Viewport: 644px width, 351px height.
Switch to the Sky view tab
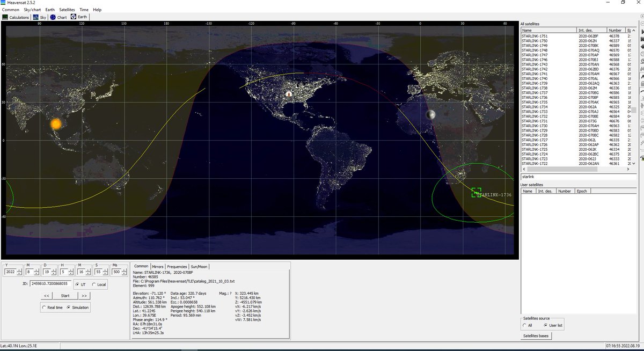[40, 17]
